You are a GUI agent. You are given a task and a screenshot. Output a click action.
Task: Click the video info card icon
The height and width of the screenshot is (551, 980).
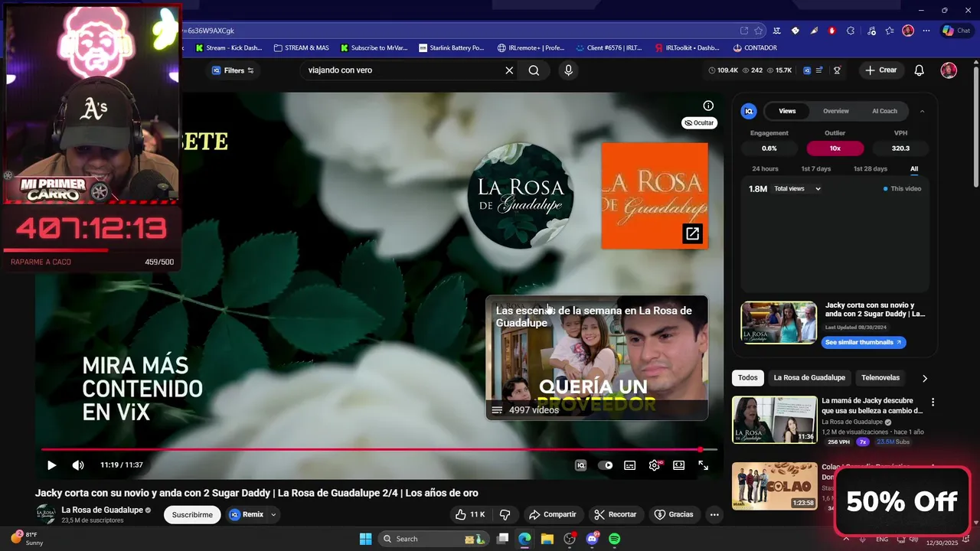tap(708, 106)
